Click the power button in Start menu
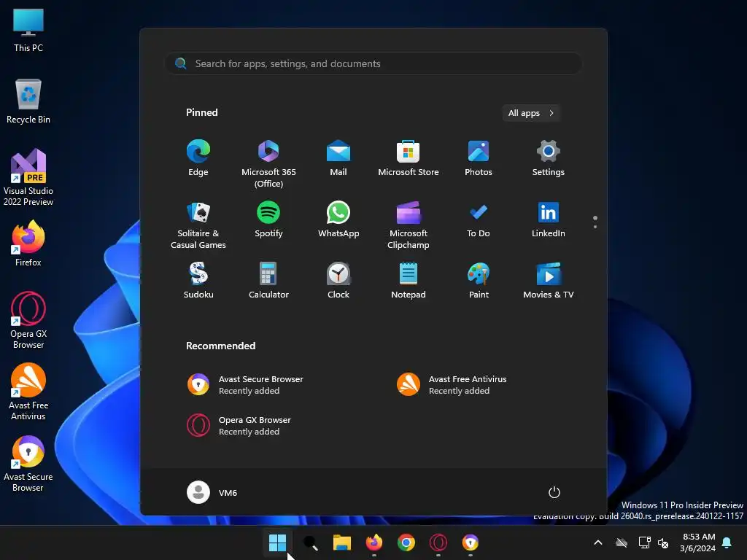Image resolution: width=747 pixels, height=560 pixels. click(x=554, y=492)
